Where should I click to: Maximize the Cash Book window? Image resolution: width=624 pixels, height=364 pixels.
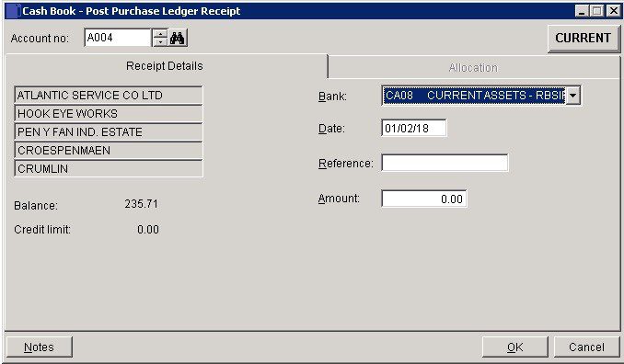(x=596, y=11)
